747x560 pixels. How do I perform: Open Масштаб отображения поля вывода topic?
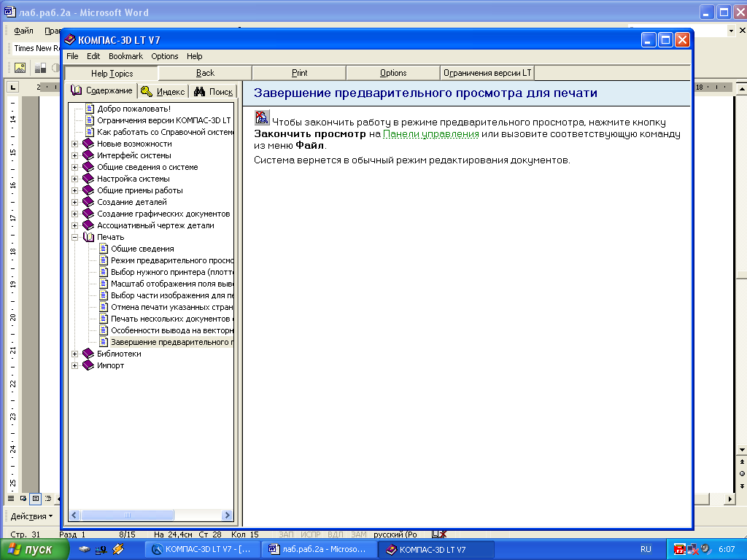pos(171,284)
